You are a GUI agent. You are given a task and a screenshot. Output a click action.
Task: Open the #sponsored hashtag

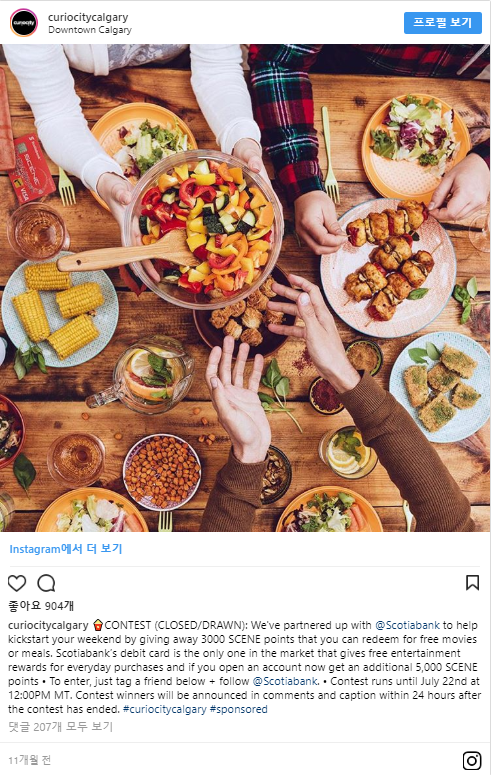239,709
